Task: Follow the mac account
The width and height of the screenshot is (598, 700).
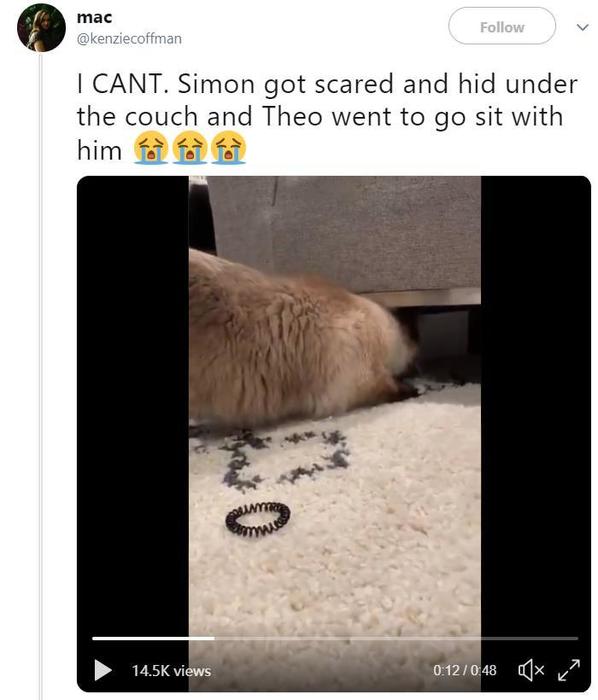Action: point(502,26)
